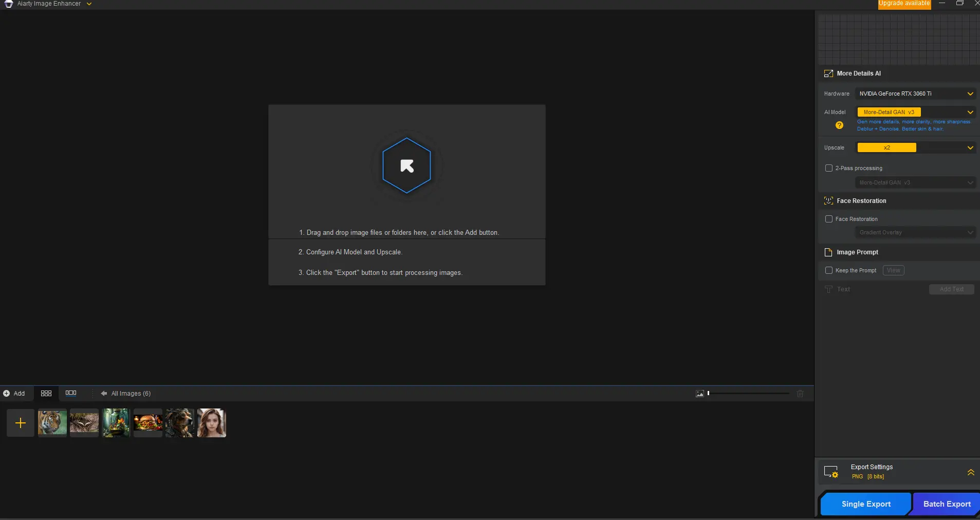This screenshot has height=520, width=980.
Task: Click the Single Export button
Action: (x=866, y=504)
